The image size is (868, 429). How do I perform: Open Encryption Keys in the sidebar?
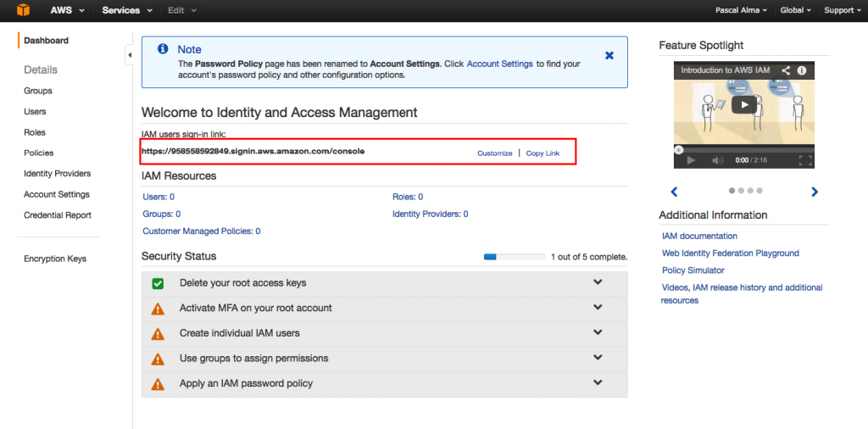coord(55,259)
